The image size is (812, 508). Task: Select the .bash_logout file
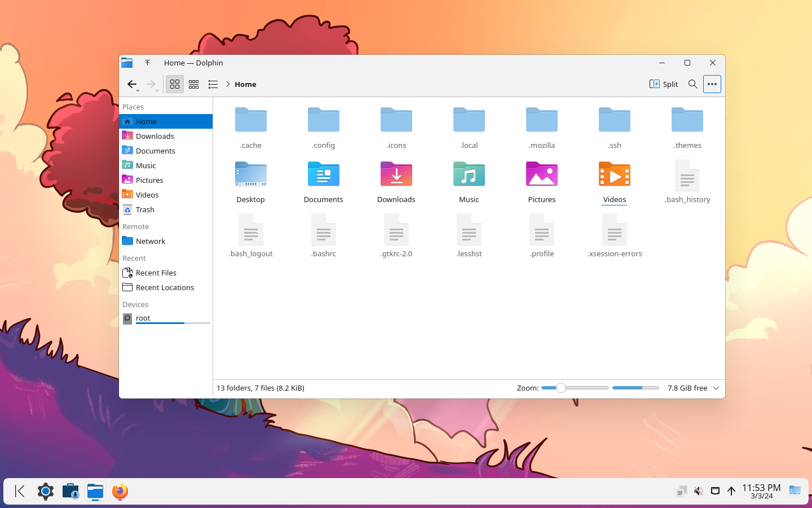[250, 229]
